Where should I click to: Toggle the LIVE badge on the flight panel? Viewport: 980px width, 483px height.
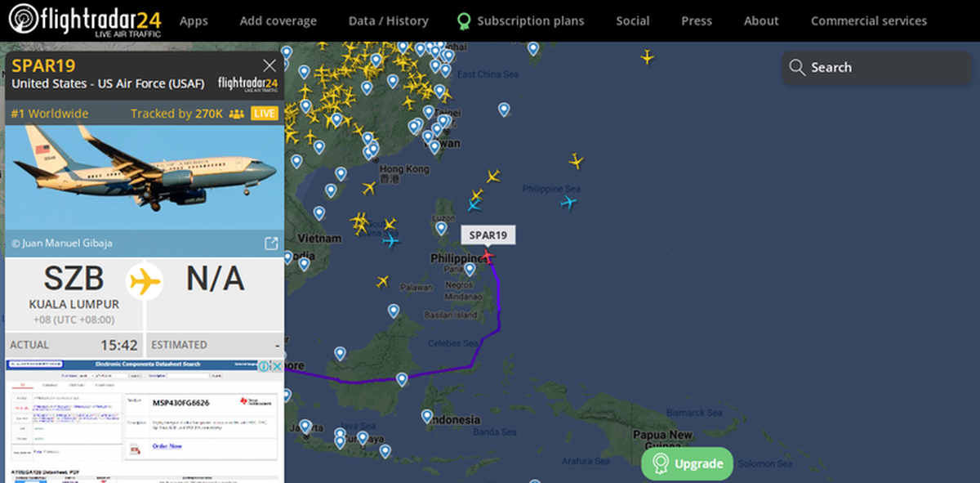click(x=265, y=113)
